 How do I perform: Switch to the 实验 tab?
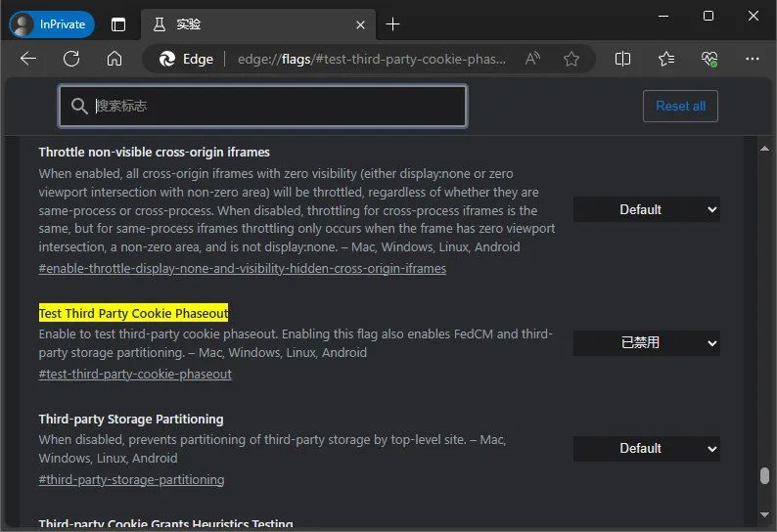click(x=245, y=24)
